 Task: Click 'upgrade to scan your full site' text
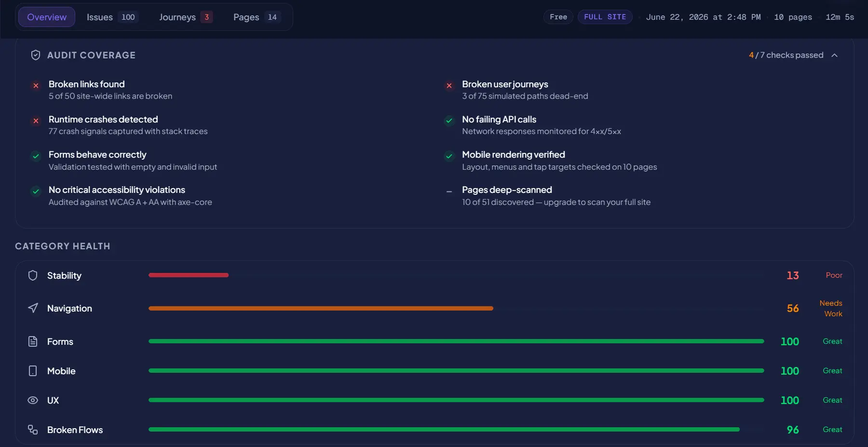[x=597, y=202]
